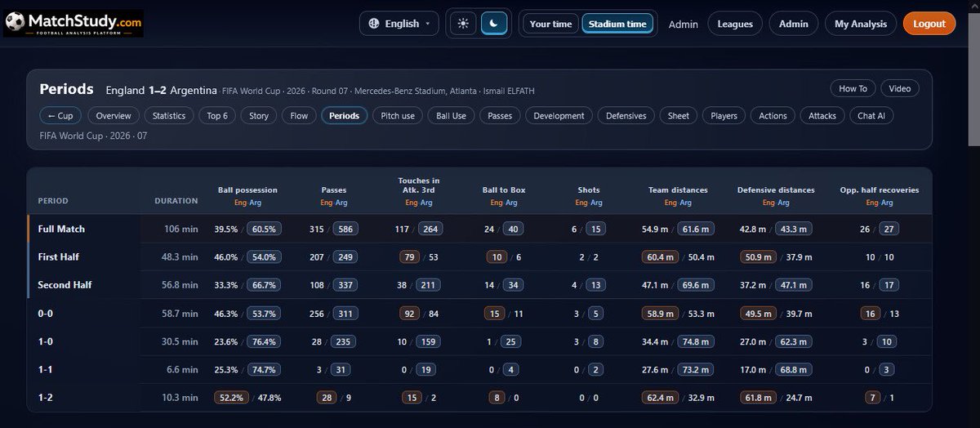Open My Analysis
Image resolution: width=980 pixels, height=428 pixels.
pyautogui.click(x=861, y=24)
